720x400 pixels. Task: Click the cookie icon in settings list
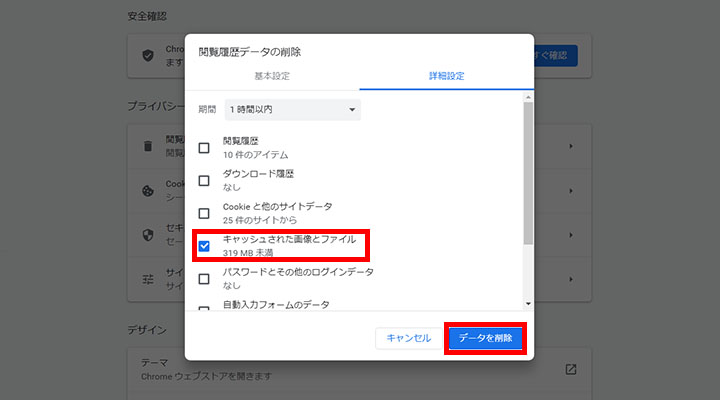click(x=148, y=189)
